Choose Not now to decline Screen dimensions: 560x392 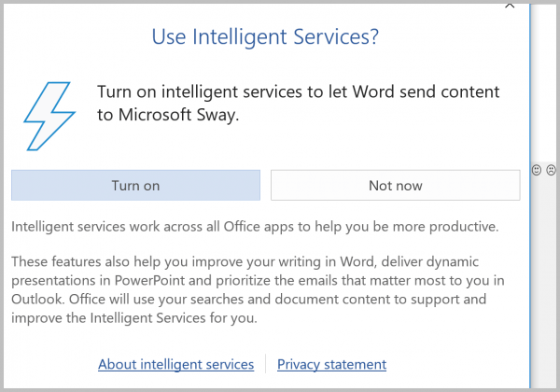396,185
